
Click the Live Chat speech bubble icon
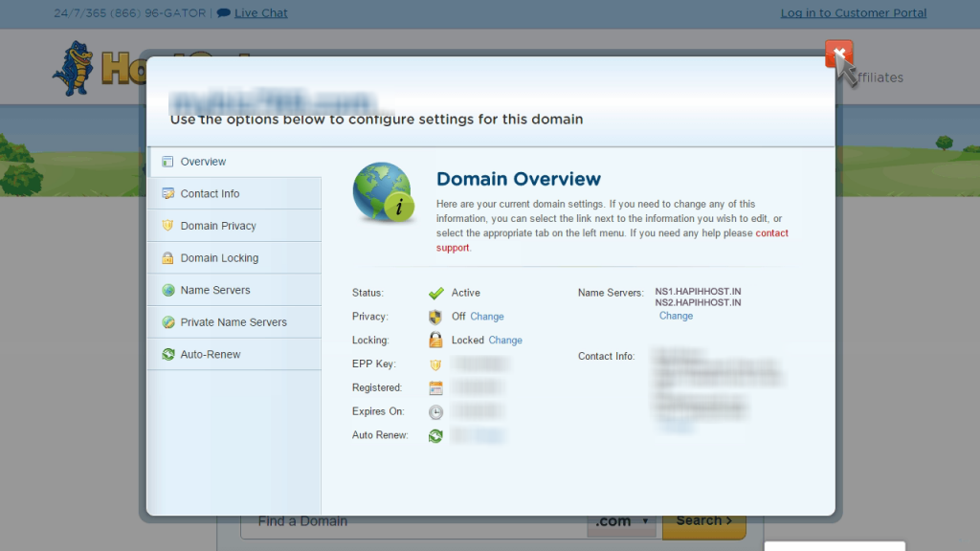click(x=223, y=13)
